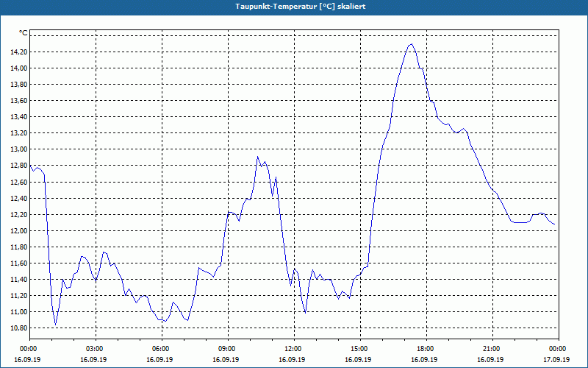Click the 15:00 time label on the x-axis
The height and width of the screenshot is (368, 588).
(360, 349)
